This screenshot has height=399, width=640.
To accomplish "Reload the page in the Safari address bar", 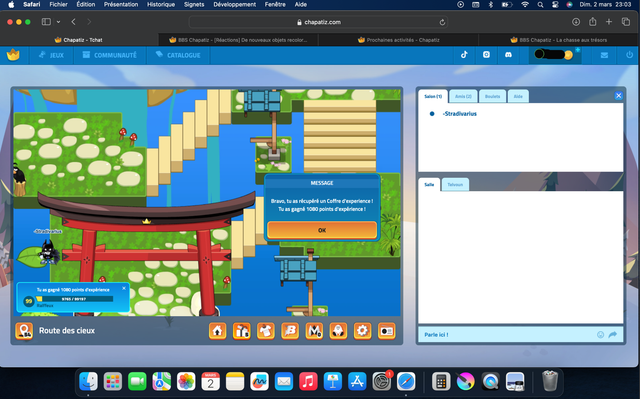I will point(442,22).
